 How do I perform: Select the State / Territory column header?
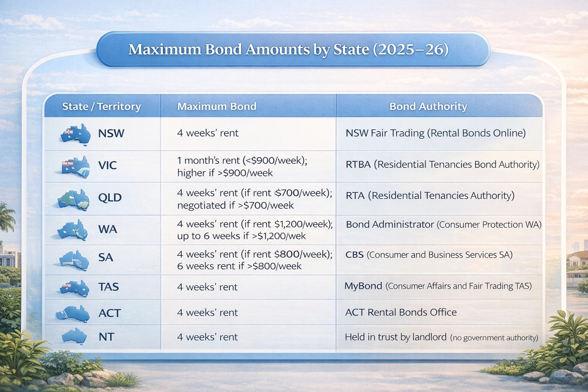point(101,106)
